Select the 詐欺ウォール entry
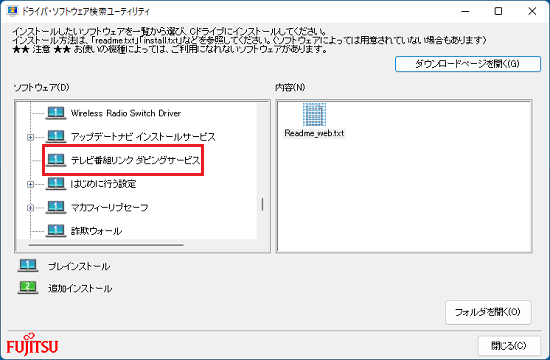The image size is (550, 360). point(96,231)
